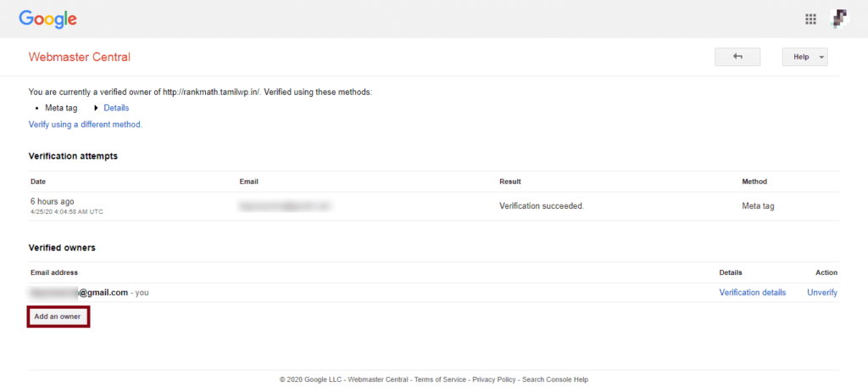868x387 pixels.
Task: Open Verification details link
Action: click(753, 293)
